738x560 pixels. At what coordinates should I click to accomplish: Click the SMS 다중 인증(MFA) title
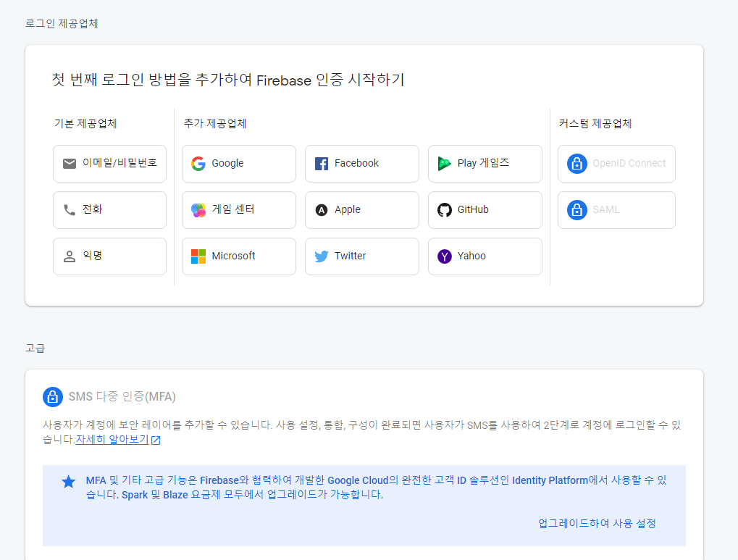coord(122,396)
